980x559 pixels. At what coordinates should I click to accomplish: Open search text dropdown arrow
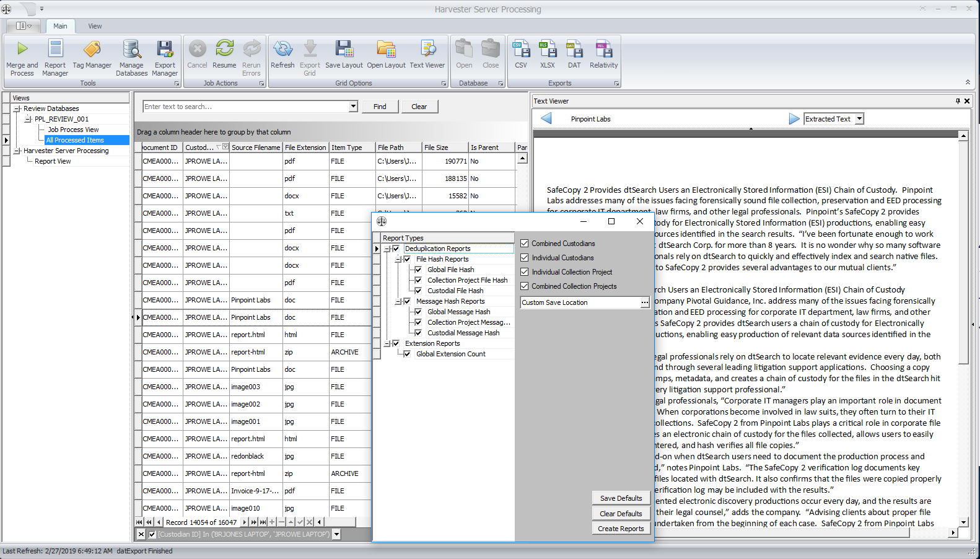tap(353, 107)
